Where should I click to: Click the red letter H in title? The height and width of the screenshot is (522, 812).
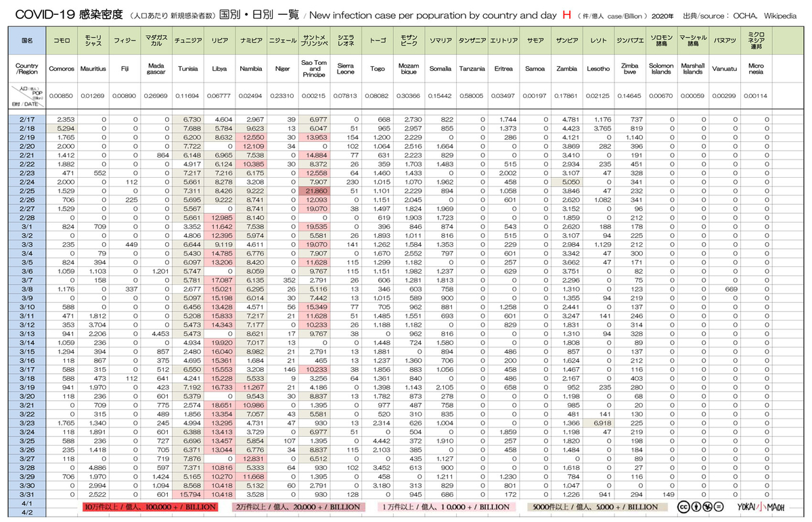pyautogui.click(x=566, y=14)
